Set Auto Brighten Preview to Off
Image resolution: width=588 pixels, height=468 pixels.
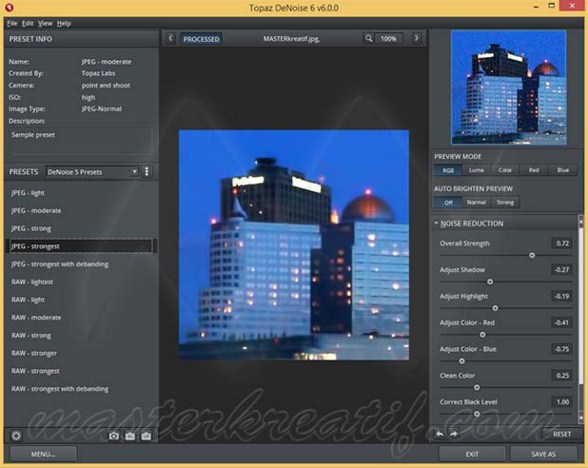pos(448,202)
